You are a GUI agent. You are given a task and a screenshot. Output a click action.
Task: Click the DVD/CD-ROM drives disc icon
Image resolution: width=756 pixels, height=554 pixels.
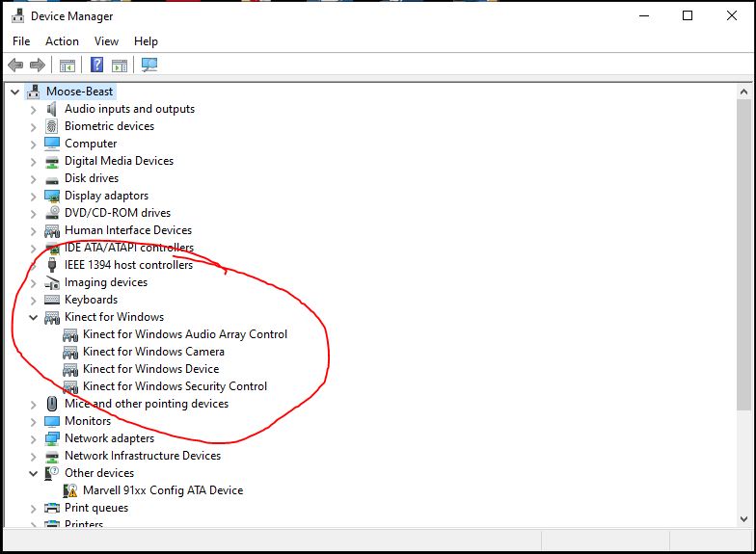click(52, 213)
